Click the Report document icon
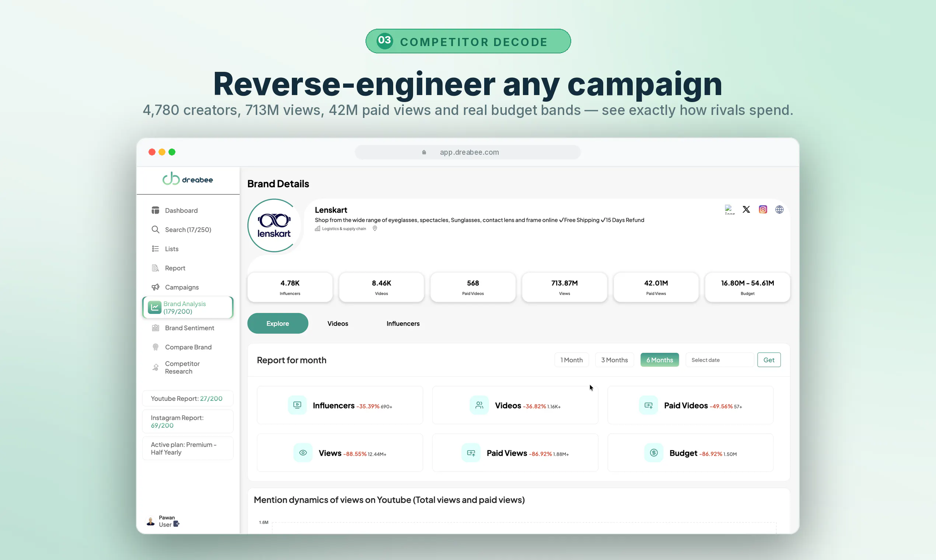The image size is (936, 560). 155,268
